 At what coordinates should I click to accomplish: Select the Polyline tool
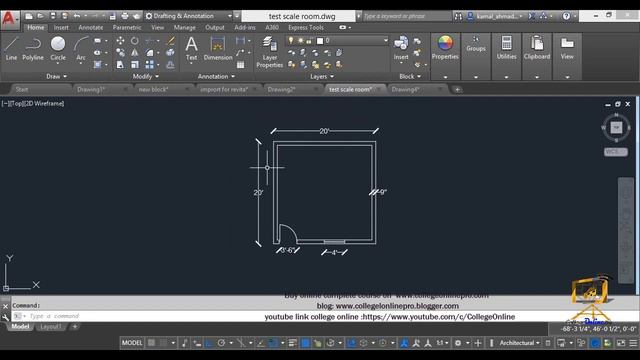pos(33,49)
